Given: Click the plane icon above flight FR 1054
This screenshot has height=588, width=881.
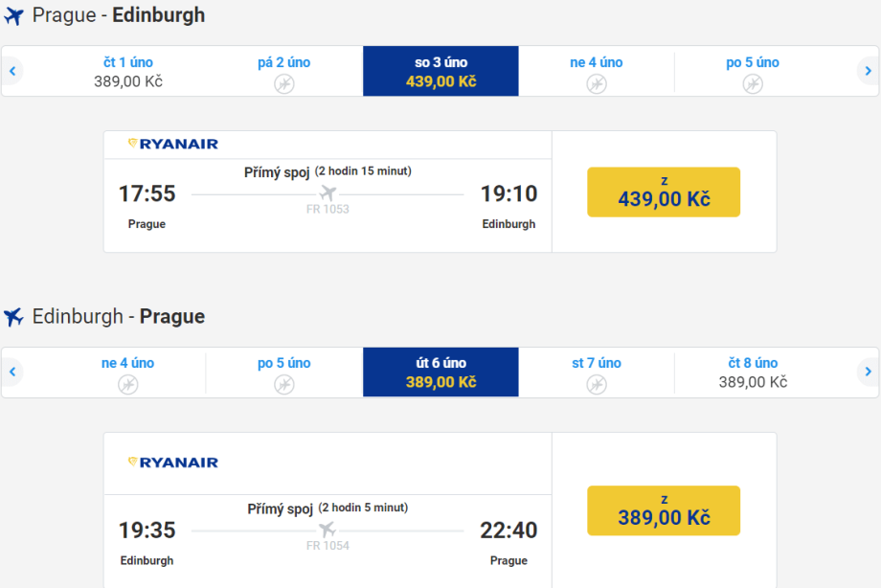Looking at the screenshot, I should click(328, 530).
